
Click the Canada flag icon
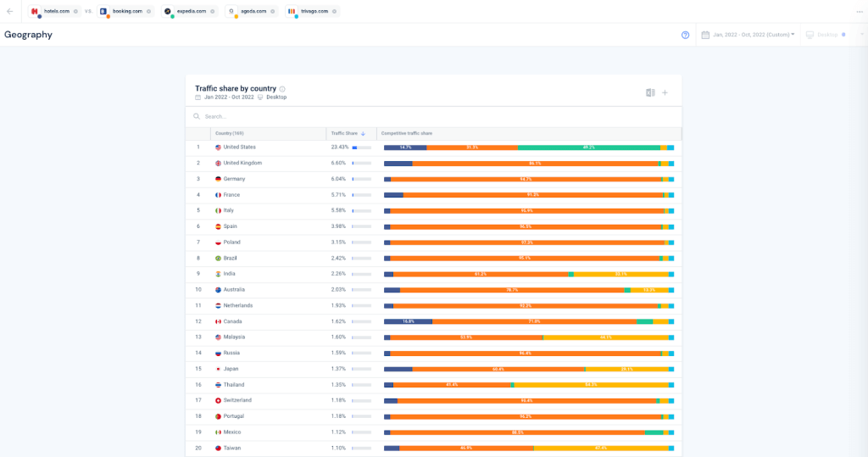[218, 322]
